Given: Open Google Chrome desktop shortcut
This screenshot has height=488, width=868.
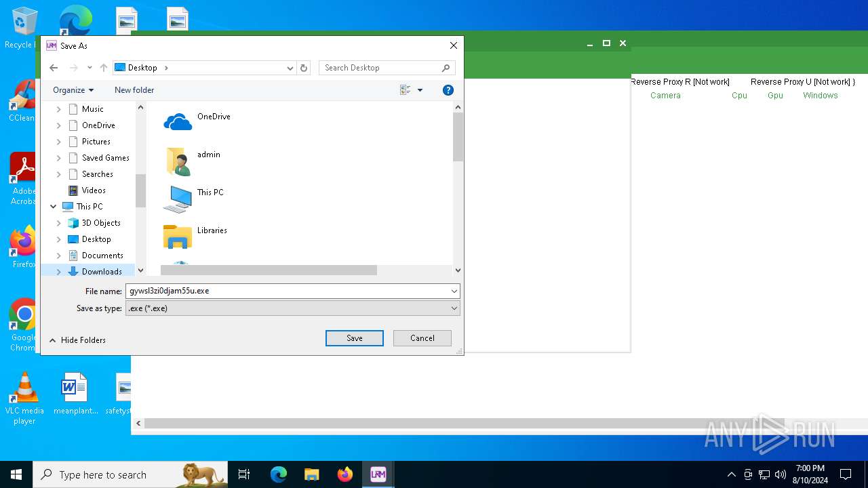Looking at the screenshot, I should pos(23,325).
